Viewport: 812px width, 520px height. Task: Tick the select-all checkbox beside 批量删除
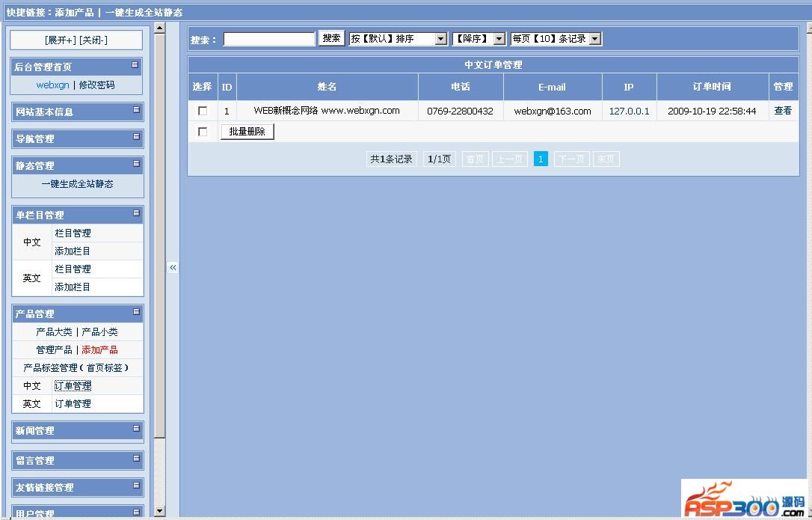[203, 132]
